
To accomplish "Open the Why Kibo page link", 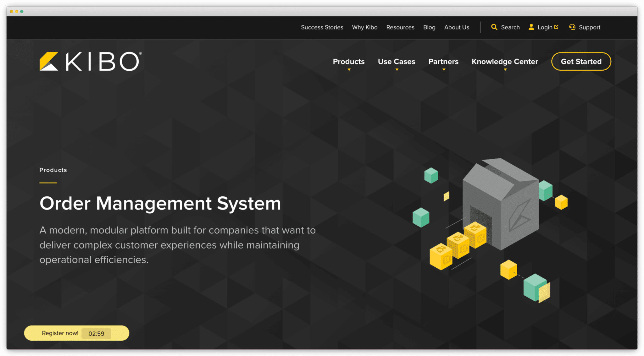I will coord(365,27).
